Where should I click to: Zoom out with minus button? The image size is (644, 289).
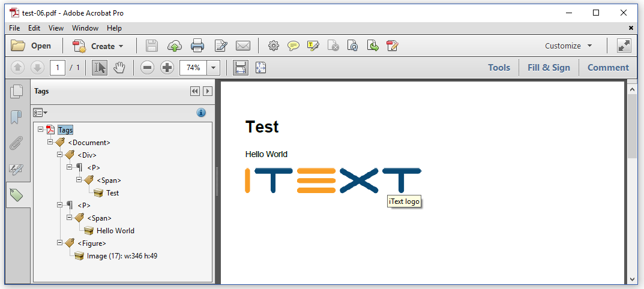point(147,68)
